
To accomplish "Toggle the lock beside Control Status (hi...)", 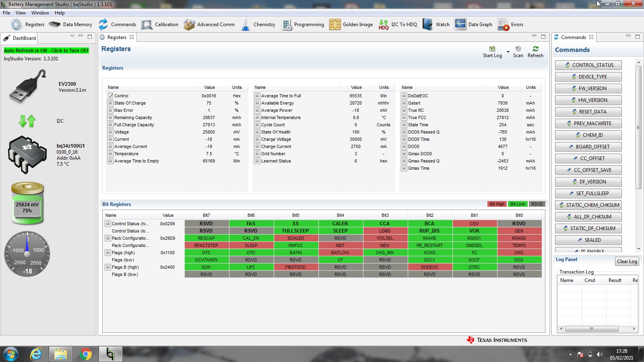I will pyautogui.click(x=108, y=224).
